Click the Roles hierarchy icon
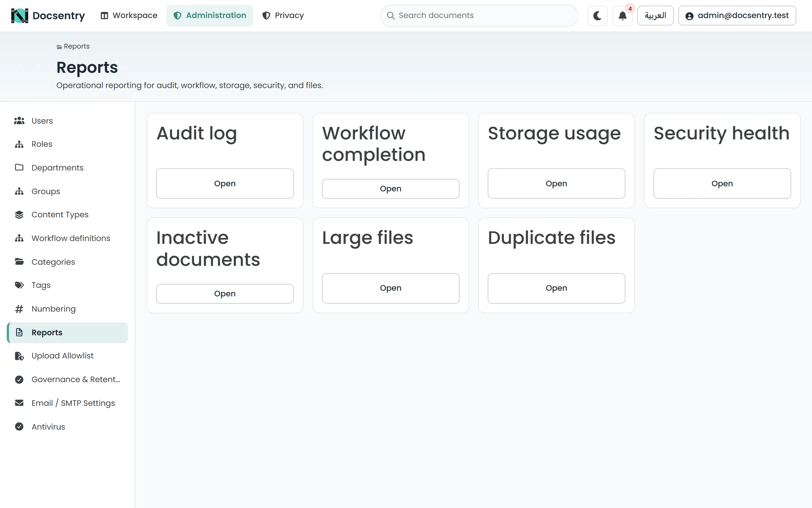812x508 pixels. [x=19, y=144]
